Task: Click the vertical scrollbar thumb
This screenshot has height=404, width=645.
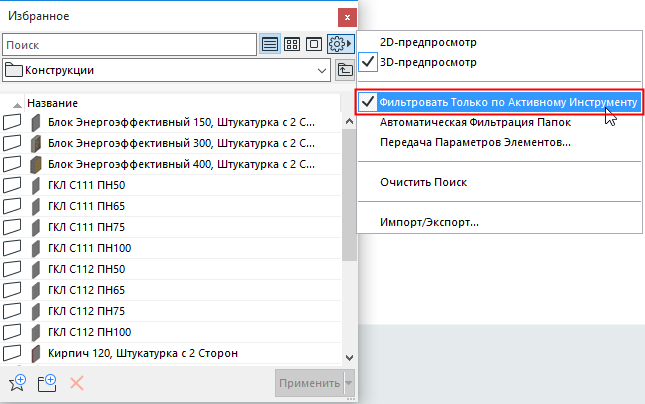Action: (x=349, y=195)
